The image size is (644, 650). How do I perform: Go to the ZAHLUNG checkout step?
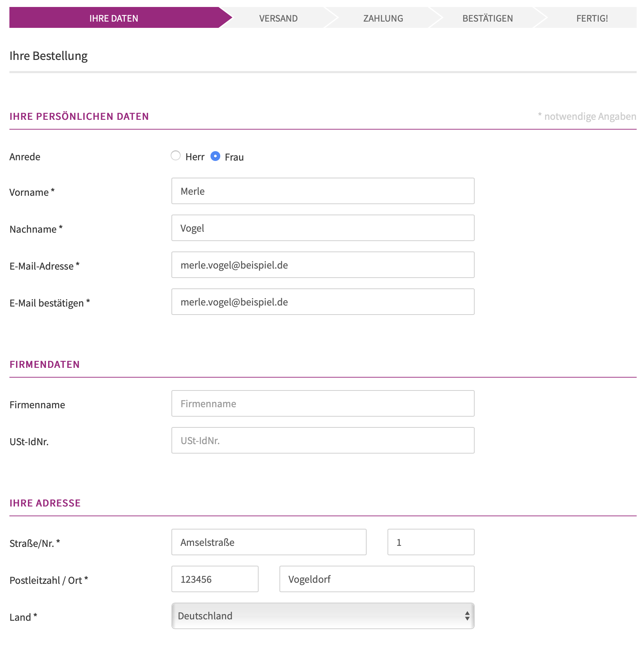coord(383,18)
